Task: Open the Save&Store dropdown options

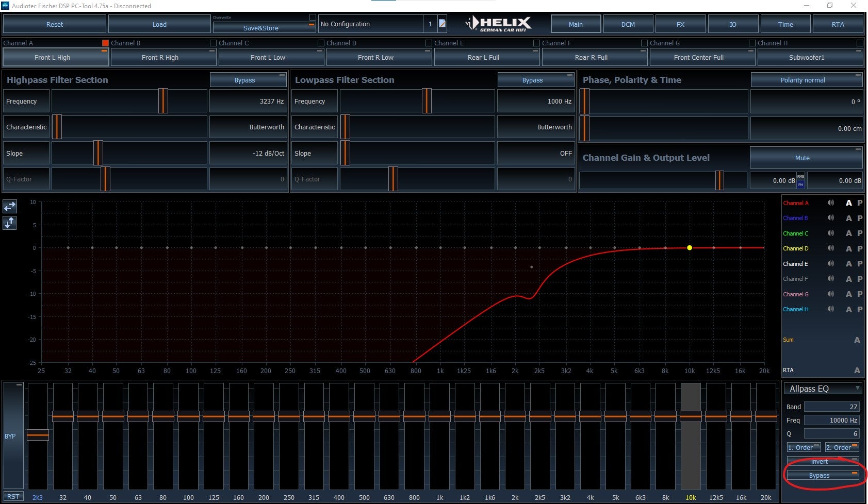Action: coord(312,24)
